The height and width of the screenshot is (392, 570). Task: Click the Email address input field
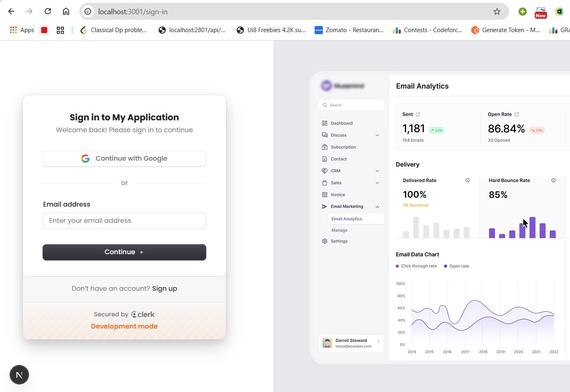pos(124,221)
